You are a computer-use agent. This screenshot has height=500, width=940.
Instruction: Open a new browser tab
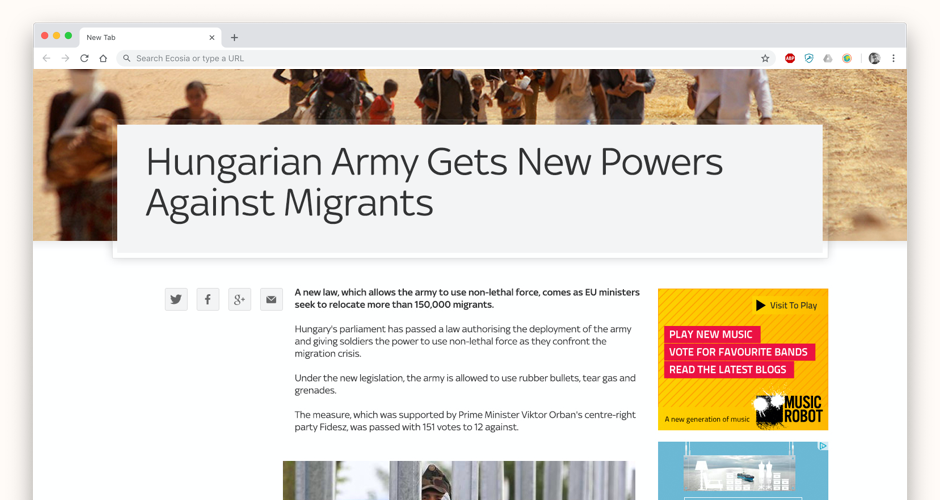pos(234,37)
